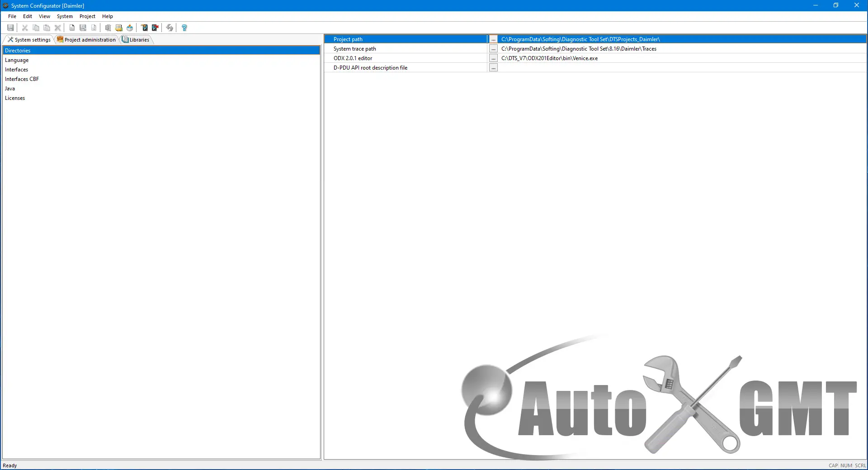Click the grey refresh arrows toolbar icon
This screenshot has width=868, height=470.
pyautogui.click(x=170, y=28)
